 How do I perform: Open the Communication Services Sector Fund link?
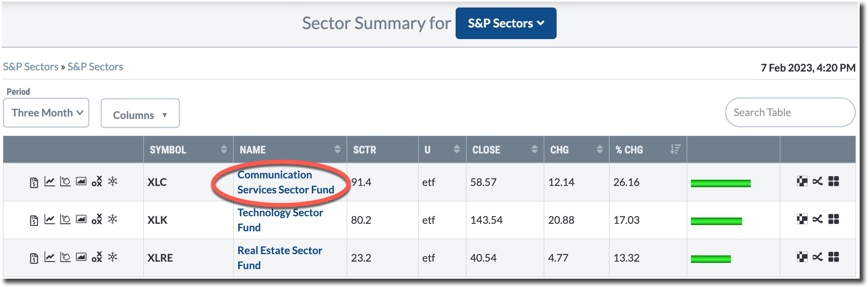pyautogui.click(x=285, y=182)
